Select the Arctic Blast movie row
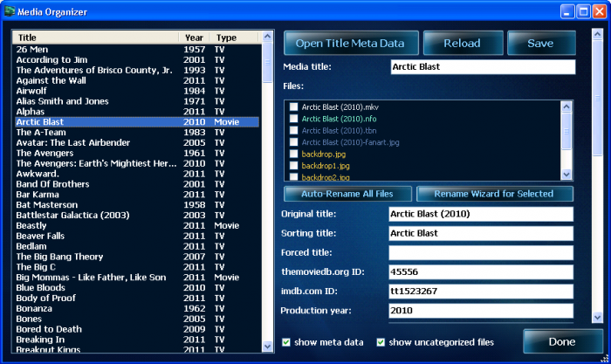Image resolution: width=611 pixels, height=364 pixels. (137, 122)
